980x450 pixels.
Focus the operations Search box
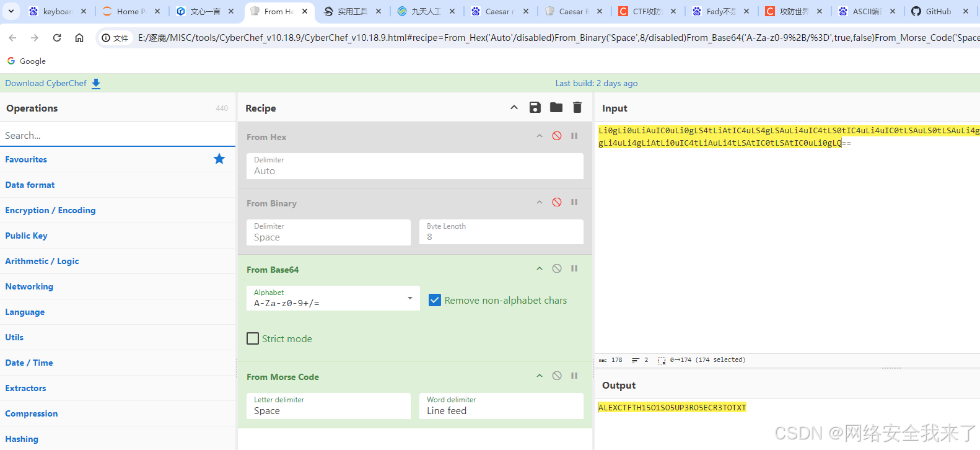[118, 135]
